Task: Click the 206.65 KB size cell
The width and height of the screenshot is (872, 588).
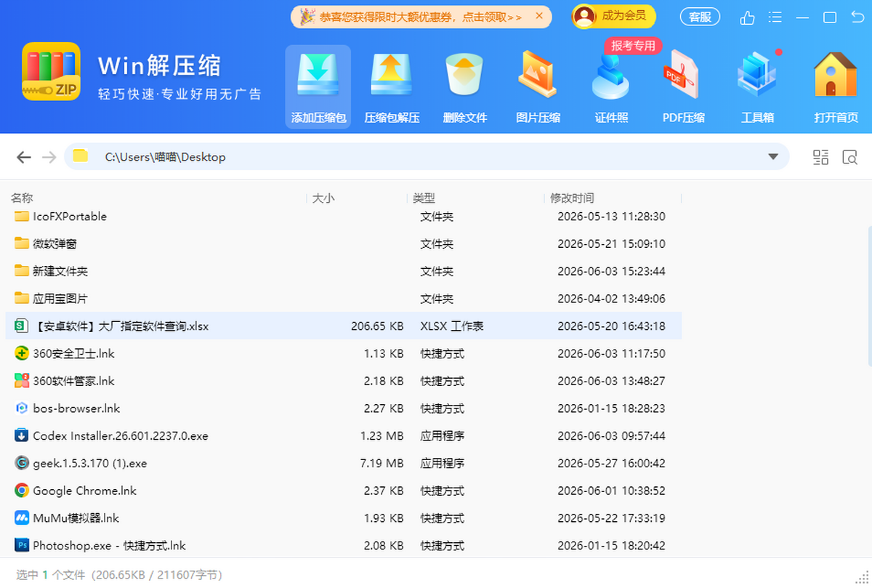Action: (377, 326)
